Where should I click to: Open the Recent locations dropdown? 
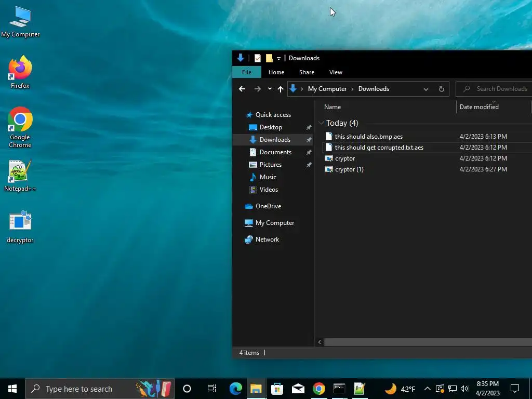270,89
